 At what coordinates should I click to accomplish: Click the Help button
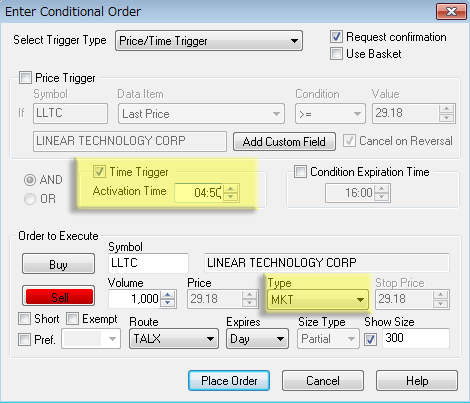(417, 381)
